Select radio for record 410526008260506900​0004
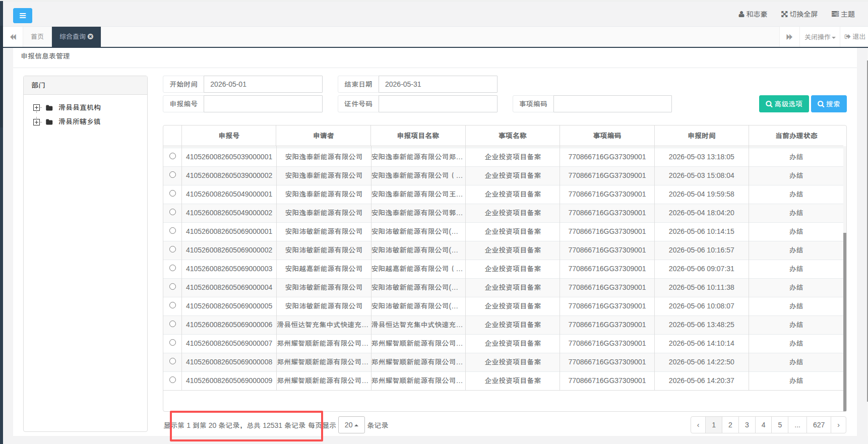Screen dimensions: 868x444 (172, 287)
